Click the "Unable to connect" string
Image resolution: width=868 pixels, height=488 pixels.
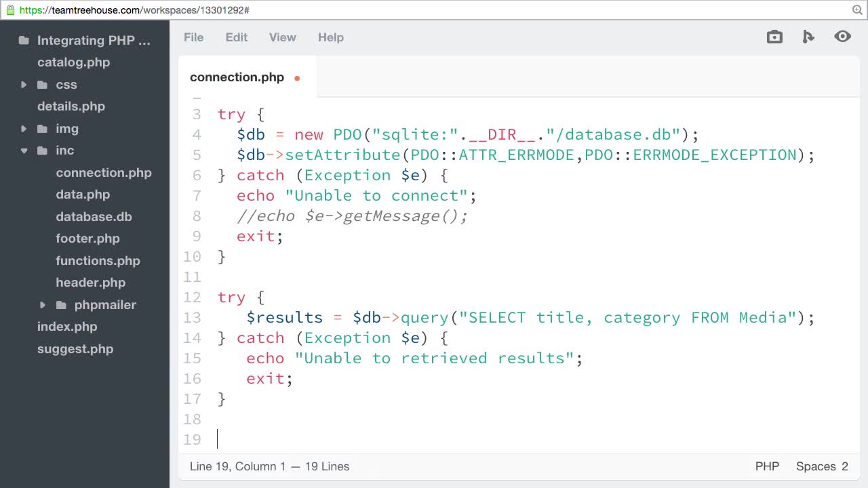click(x=376, y=195)
